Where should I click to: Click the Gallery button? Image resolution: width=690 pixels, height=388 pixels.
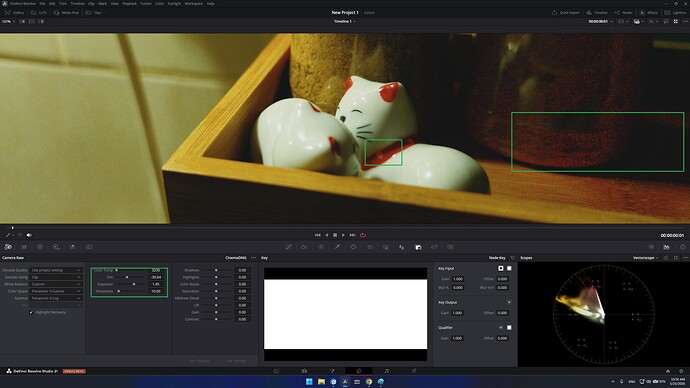[15, 13]
